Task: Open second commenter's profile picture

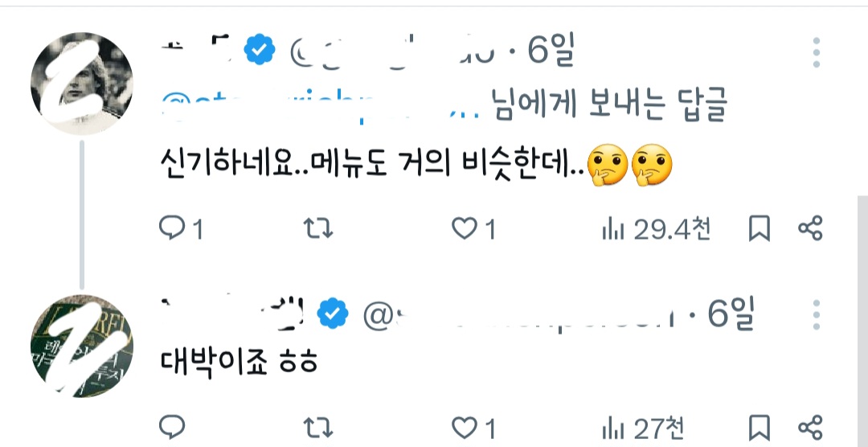Action: (x=82, y=346)
